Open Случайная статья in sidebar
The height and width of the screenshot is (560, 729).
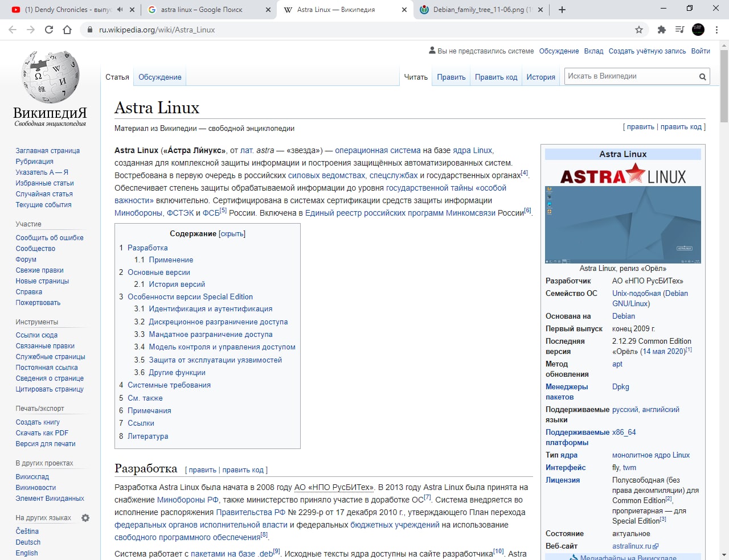click(44, 194)
